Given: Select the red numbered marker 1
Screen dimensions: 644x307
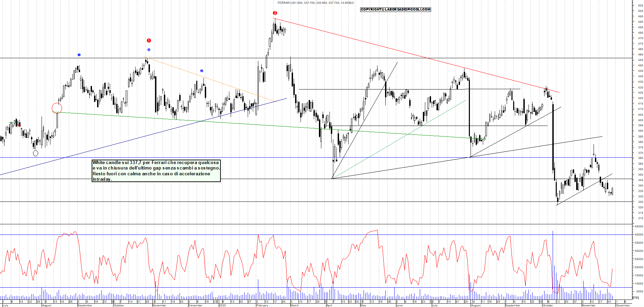Looking at the screenshot, I should 149,40.
